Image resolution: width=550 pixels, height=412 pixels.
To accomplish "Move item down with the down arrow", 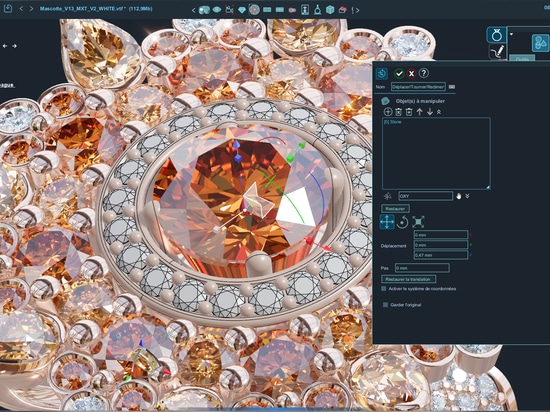I will pyautogui.click(x=430, y=112).
